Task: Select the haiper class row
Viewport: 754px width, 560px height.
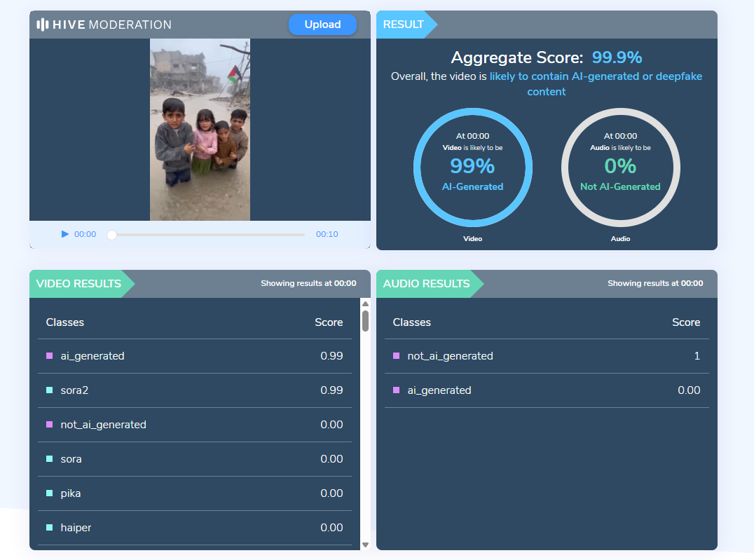Action: 194,528
